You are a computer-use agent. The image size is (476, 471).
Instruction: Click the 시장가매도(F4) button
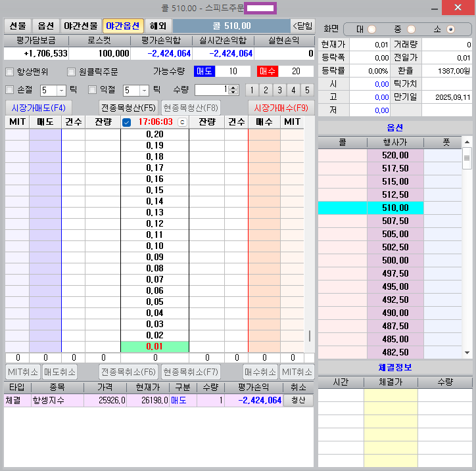39,108
